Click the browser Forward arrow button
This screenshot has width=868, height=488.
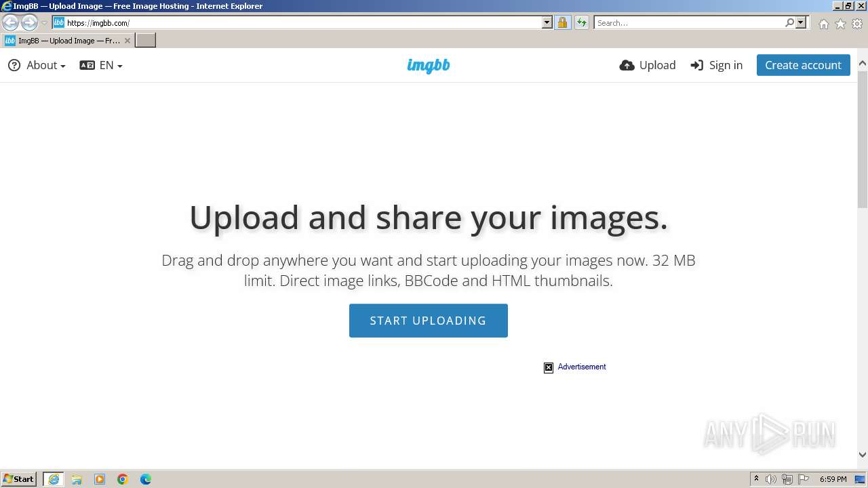pos(29,22)
